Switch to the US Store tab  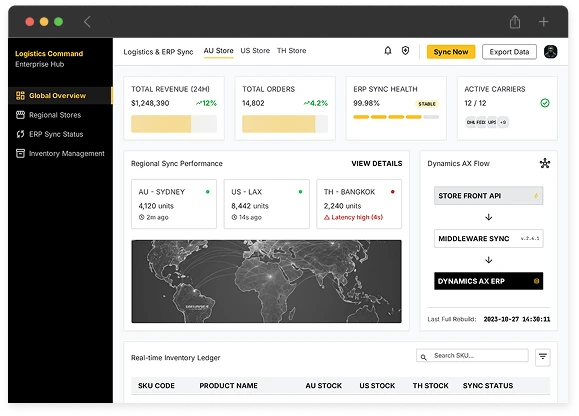[x=255, y=51]
